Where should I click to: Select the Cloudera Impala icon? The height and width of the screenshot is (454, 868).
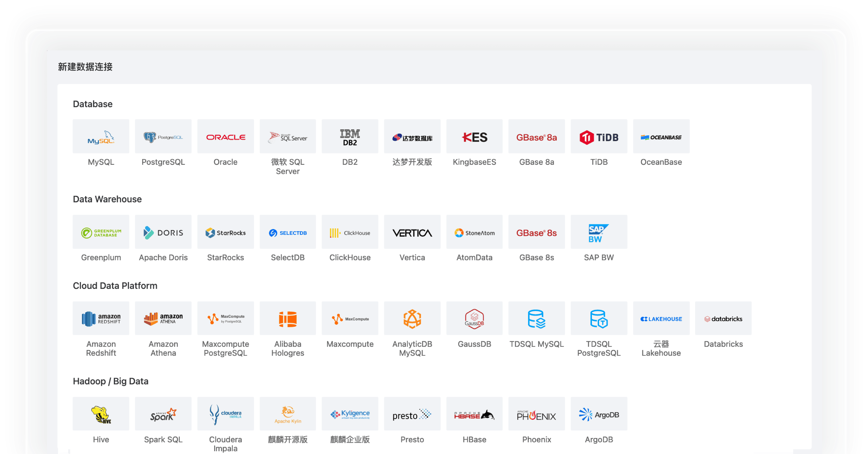(x=225, y=414)
